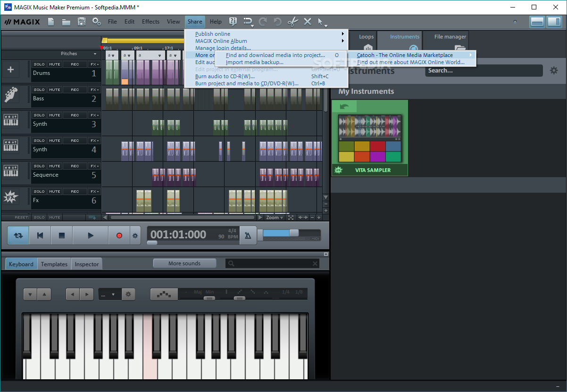Click the chord pattern icon above the keyboard

pyautogui.click(x=164, y=294)
